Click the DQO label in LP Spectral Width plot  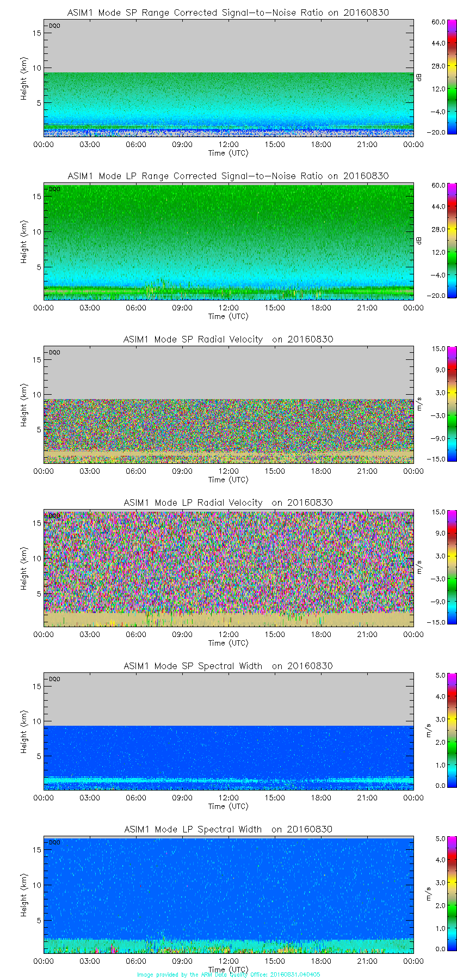pos(54,842)
